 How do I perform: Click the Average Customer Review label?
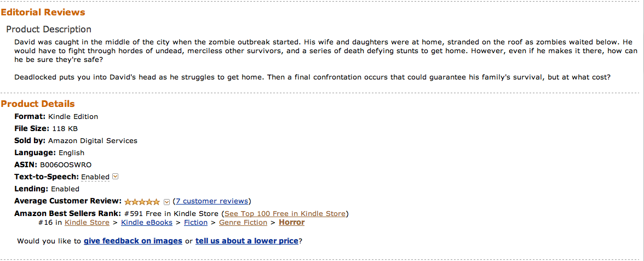tap(68, 201)
